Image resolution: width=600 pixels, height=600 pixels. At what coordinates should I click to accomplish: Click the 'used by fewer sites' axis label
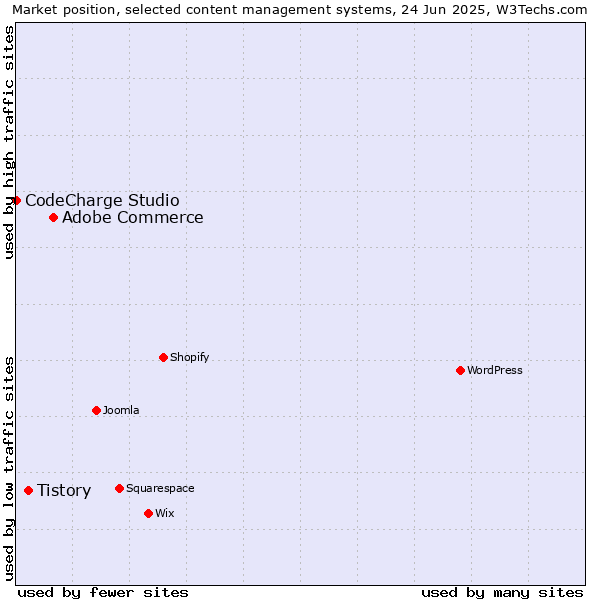(x=103, y=593)
